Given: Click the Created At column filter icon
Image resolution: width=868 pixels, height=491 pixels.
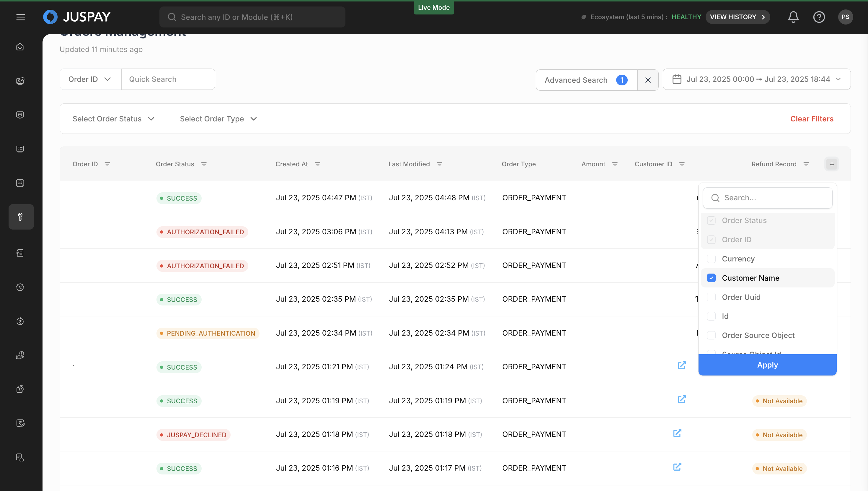Looking at the screenshot, I should pyautogui.click(x=317, y=164).
